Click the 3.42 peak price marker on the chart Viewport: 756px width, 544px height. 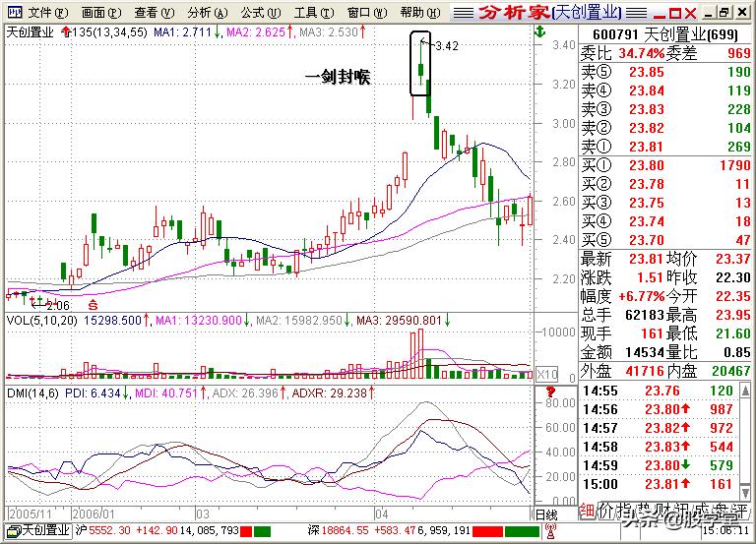(447, 46)
